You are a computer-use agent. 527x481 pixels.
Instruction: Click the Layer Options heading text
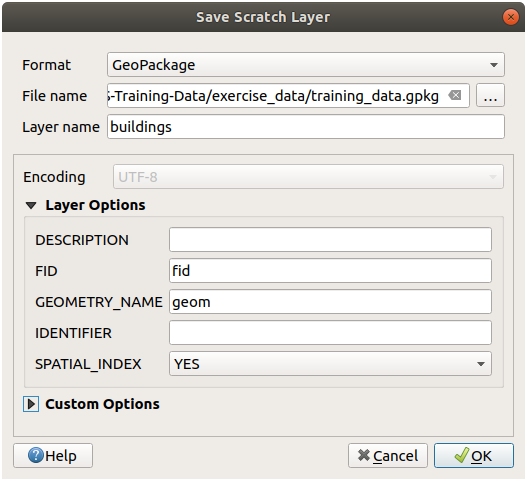[95, 205]
